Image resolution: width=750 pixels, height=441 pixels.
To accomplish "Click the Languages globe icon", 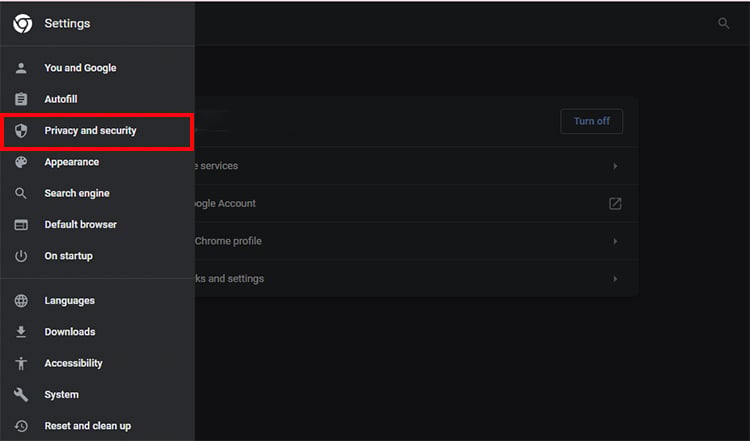I will tap(21, 301).
